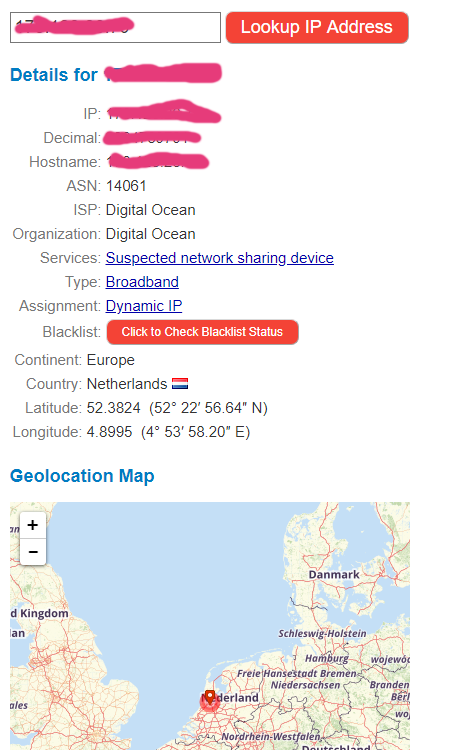Open the Broadband type link
Screen dimensions: 452x750
[x=142, y=282]
